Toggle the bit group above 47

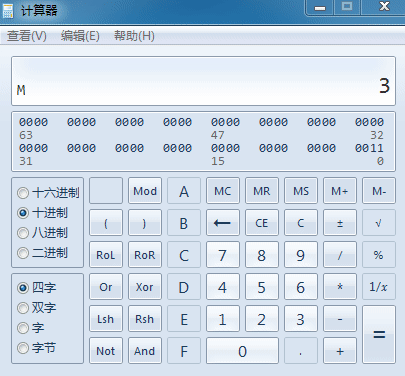pos(225,122)
